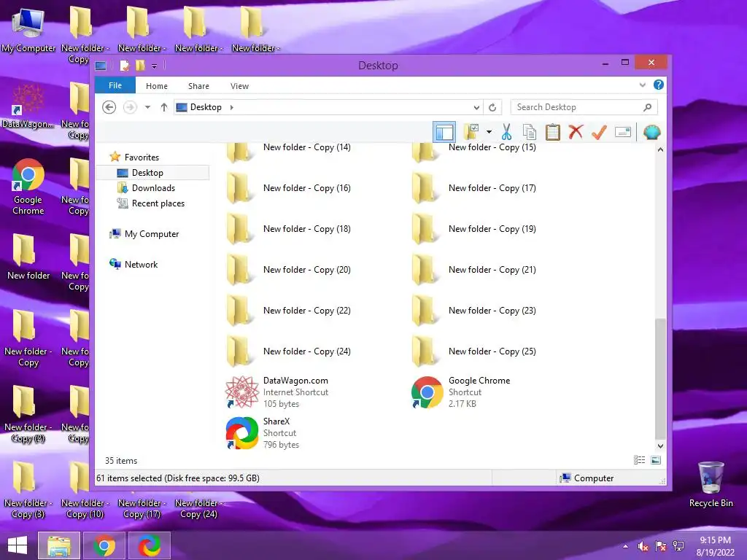The width and height of the screenshot is (747, 560).
Task: Click the orange checkmark Properties icon
Action: pyautogui.click(x=600, y=132)
